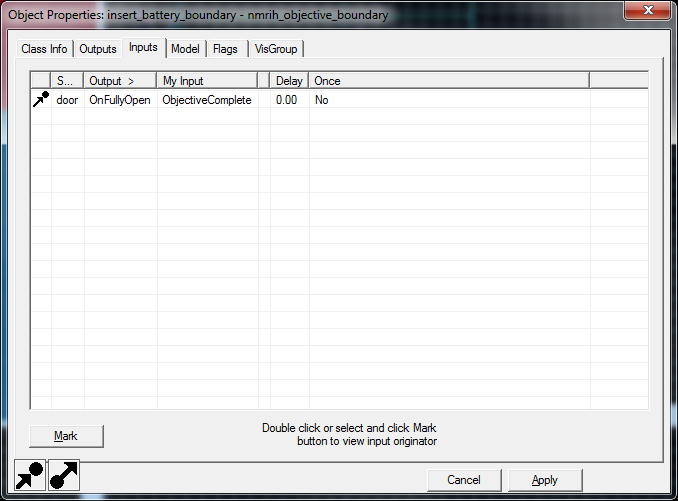
Task: Select the ObjectiveComplete input cell
Action: coord(207,100)
